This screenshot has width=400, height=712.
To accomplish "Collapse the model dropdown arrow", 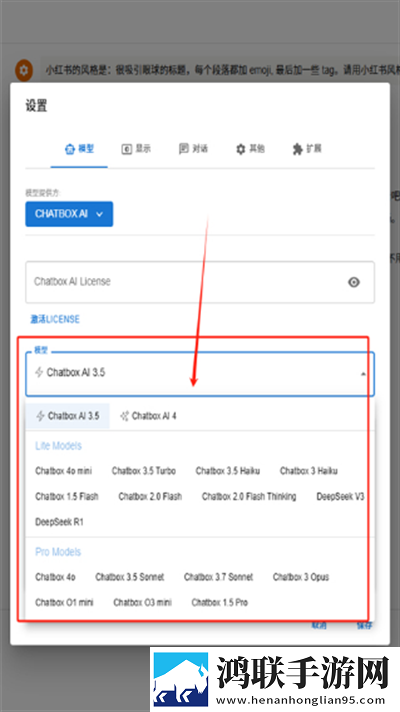I will click(x=363, y=374).
